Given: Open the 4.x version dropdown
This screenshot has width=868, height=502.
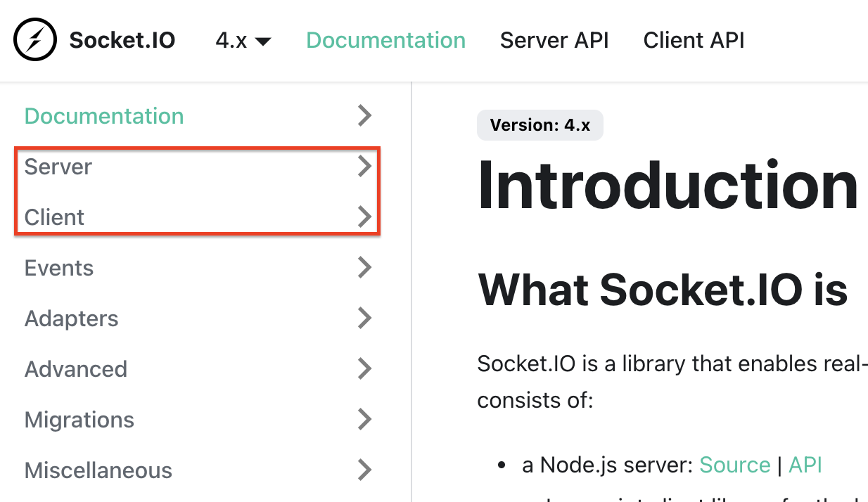Looking at the screenshot, I should pyautogui.click(x=243, y=40).
